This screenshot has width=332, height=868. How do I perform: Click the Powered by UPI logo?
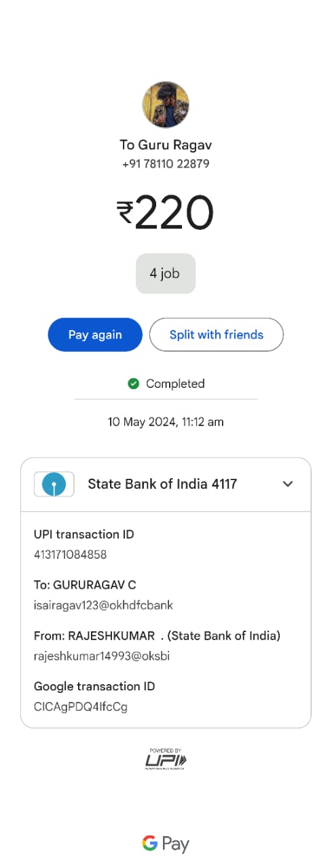(x=166, y=759)
